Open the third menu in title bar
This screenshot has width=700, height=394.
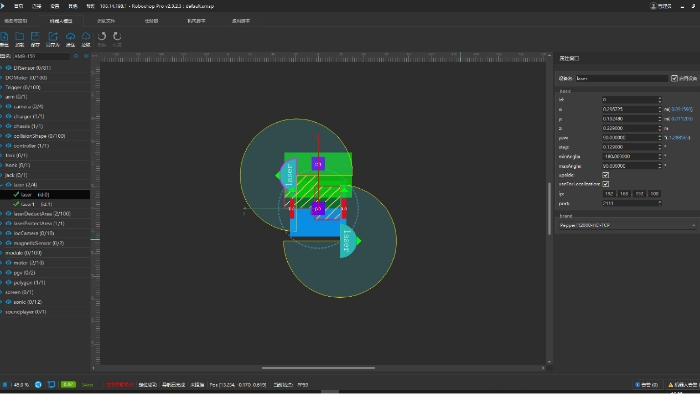click(x=54, y=6)
